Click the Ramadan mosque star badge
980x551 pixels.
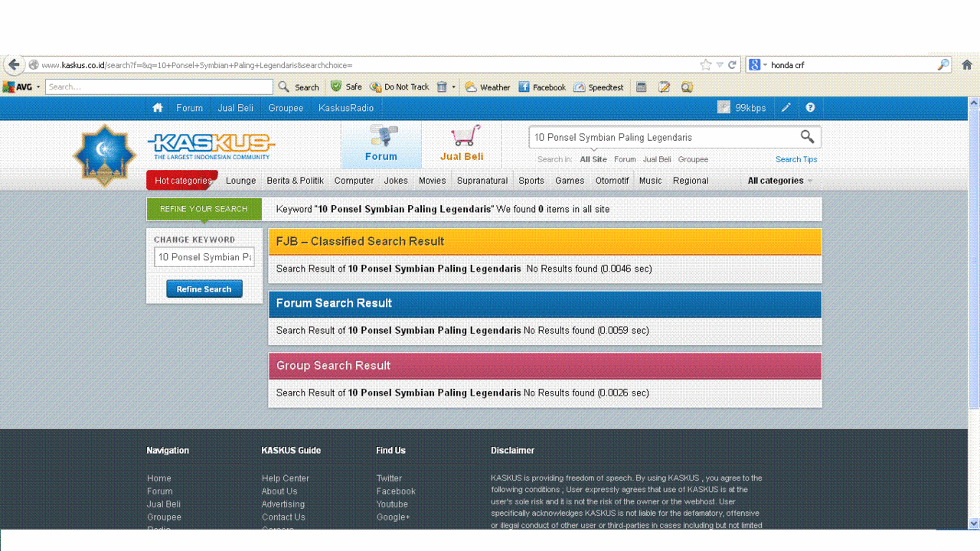point(104,155)
